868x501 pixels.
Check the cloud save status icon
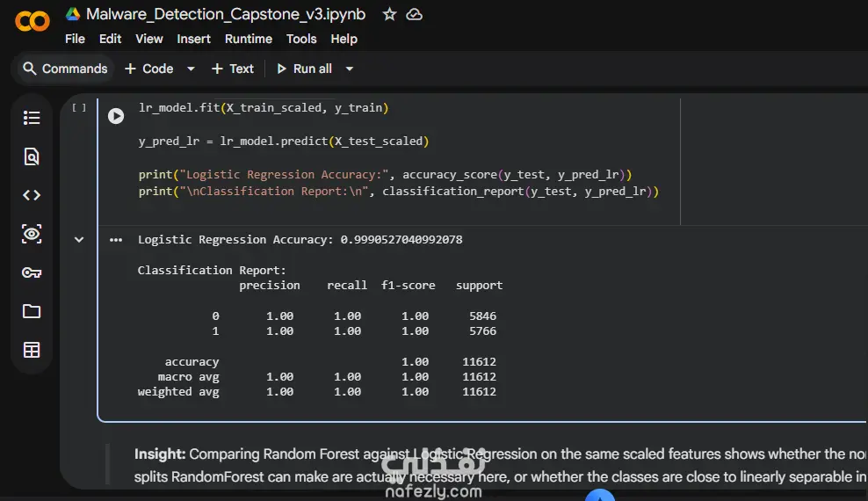pos(414,14)
